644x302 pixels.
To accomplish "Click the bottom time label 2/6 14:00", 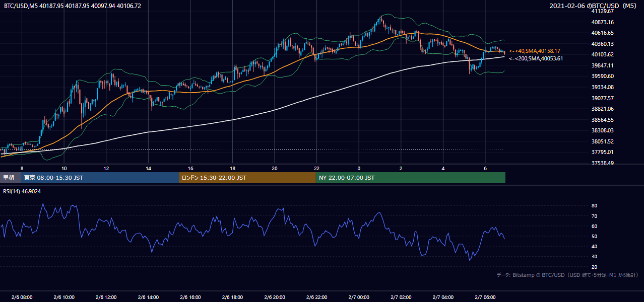I will tap(148, 297).
